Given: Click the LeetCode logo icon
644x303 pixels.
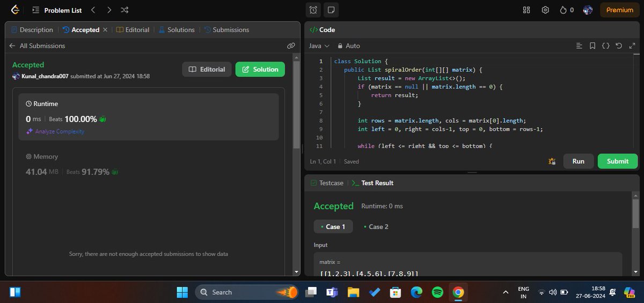Looking at the screenshot, I should click(15, 10).
